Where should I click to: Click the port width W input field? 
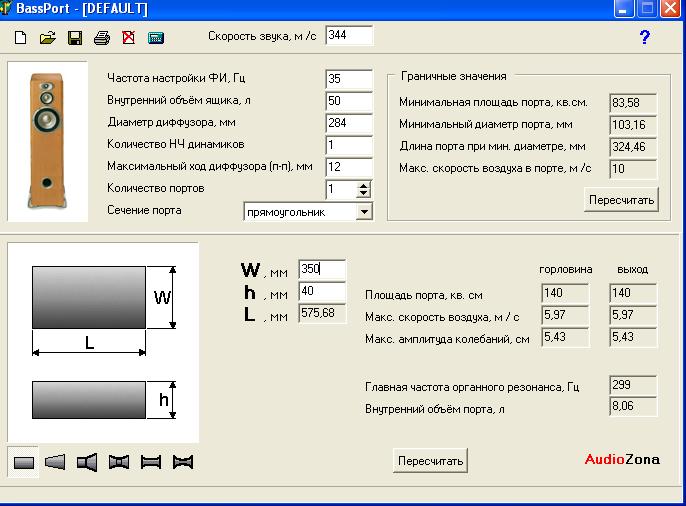322,269
